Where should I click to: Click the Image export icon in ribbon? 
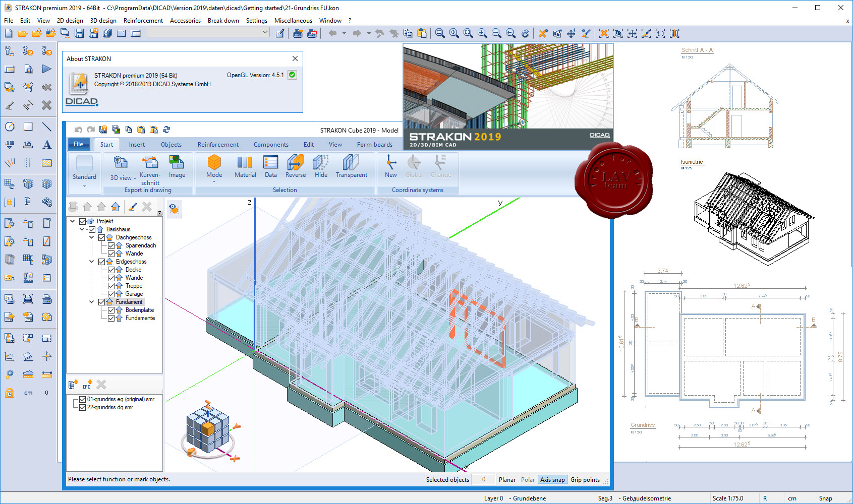click(x=177, y=162)
